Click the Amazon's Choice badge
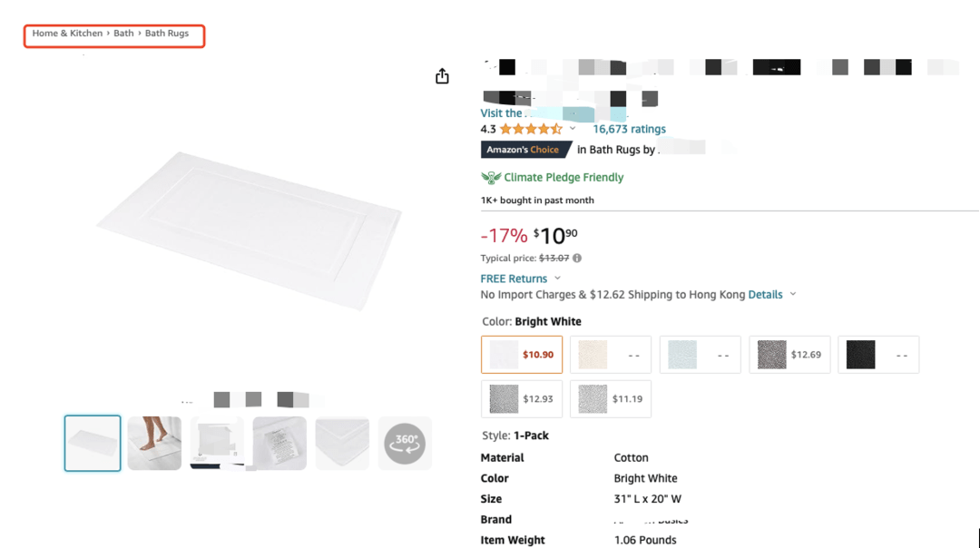The image size is (980, 548). 524,150
